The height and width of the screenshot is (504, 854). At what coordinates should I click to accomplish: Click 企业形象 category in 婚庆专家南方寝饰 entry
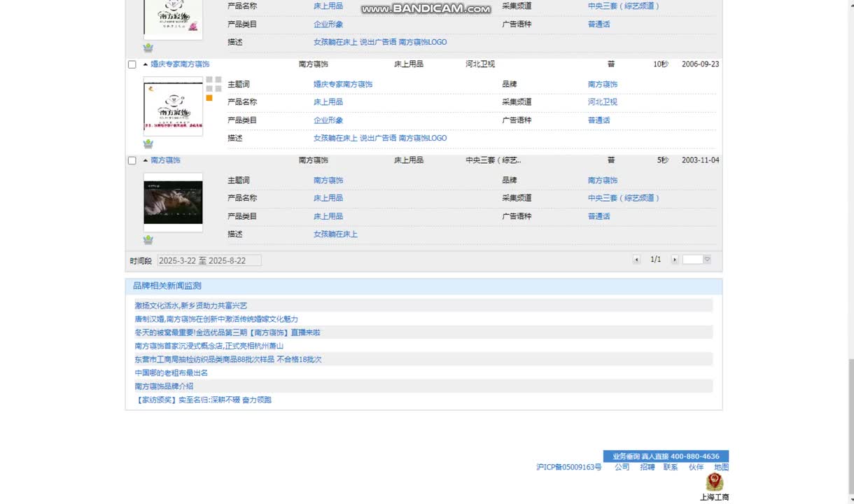328,120
